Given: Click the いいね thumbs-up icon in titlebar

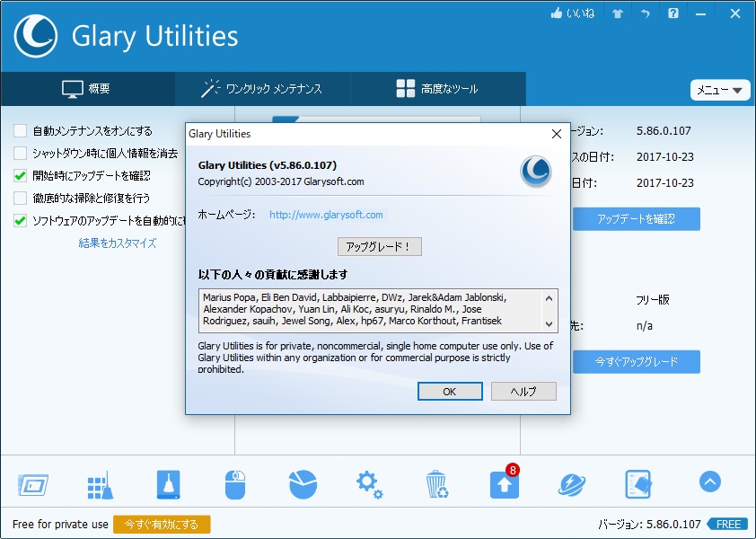Looking at the screenshot, I should 558,13.
